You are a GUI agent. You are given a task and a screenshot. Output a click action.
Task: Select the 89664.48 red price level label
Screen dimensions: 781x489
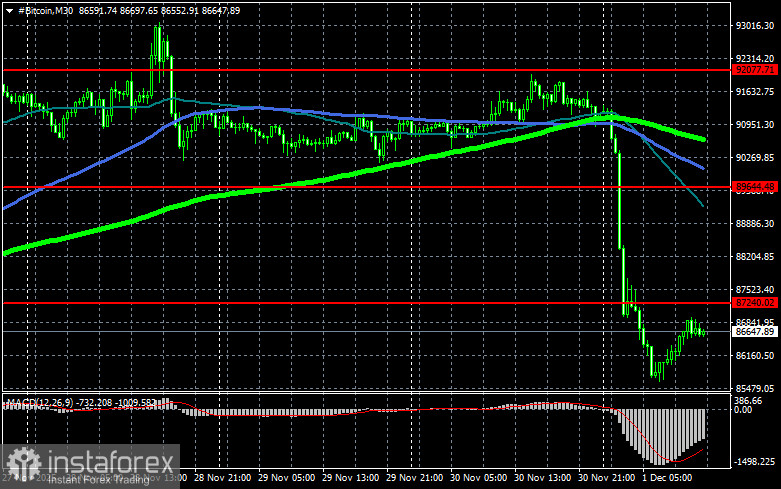pos(754,187)
